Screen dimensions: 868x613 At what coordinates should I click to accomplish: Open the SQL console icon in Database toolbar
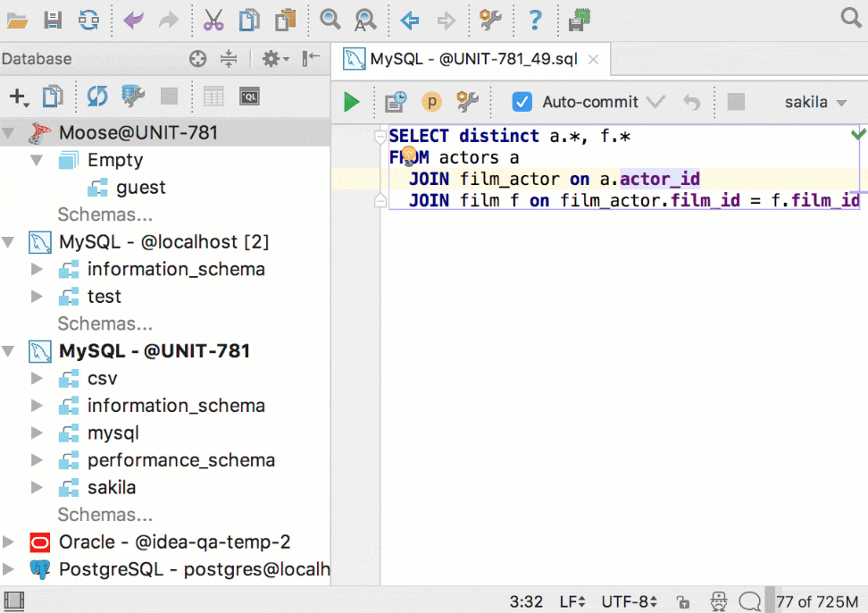250,97
